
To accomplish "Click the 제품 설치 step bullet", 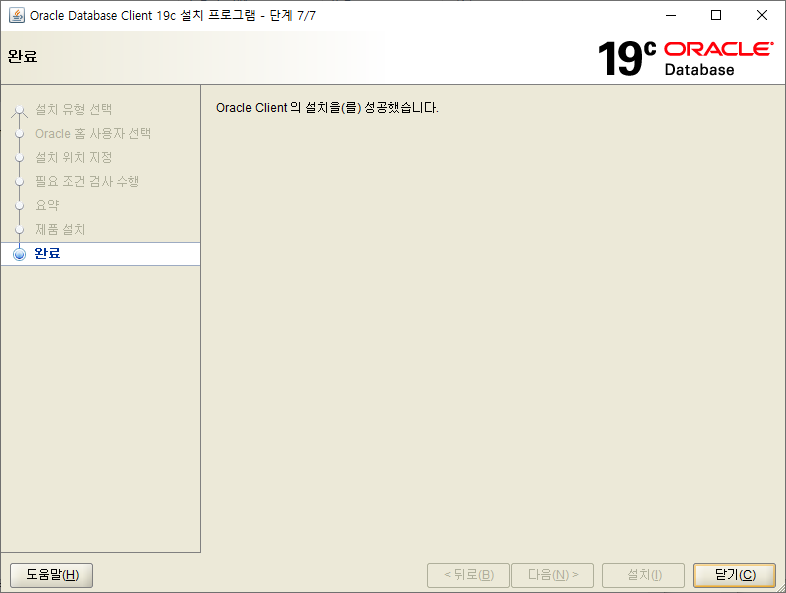I will coord(20,230).
